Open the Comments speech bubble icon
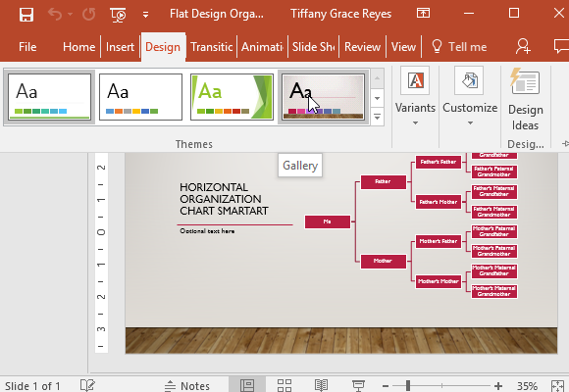The width and height of the screenshot is (569, 392). tap(561, 46)
